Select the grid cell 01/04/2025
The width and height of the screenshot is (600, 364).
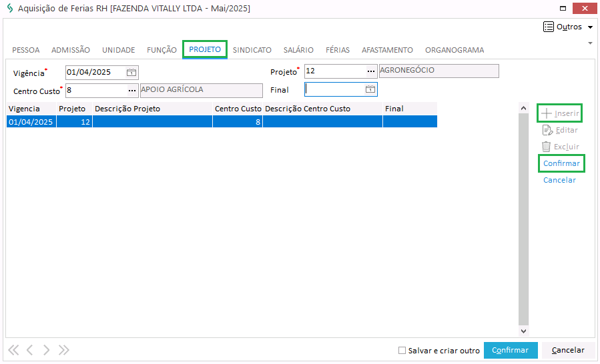31,122
